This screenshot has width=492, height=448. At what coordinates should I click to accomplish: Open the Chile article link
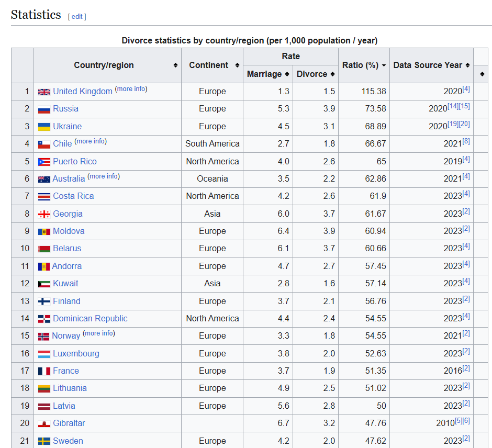tap(62, 144)
